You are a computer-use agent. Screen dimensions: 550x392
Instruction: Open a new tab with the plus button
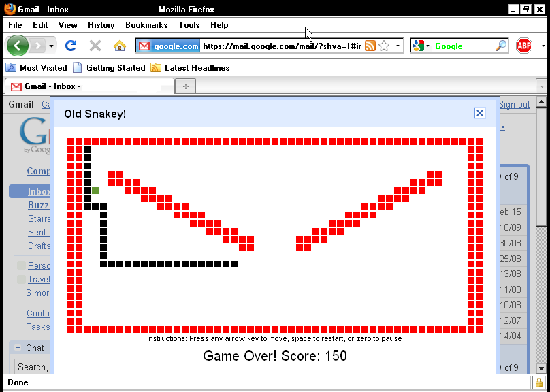click(x=184, y=86)
